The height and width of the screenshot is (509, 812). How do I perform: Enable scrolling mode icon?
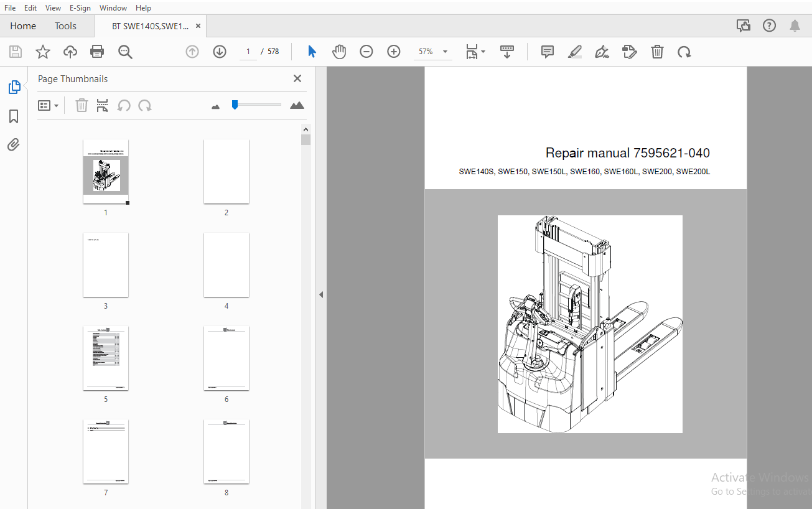click(x=507, y=52)
